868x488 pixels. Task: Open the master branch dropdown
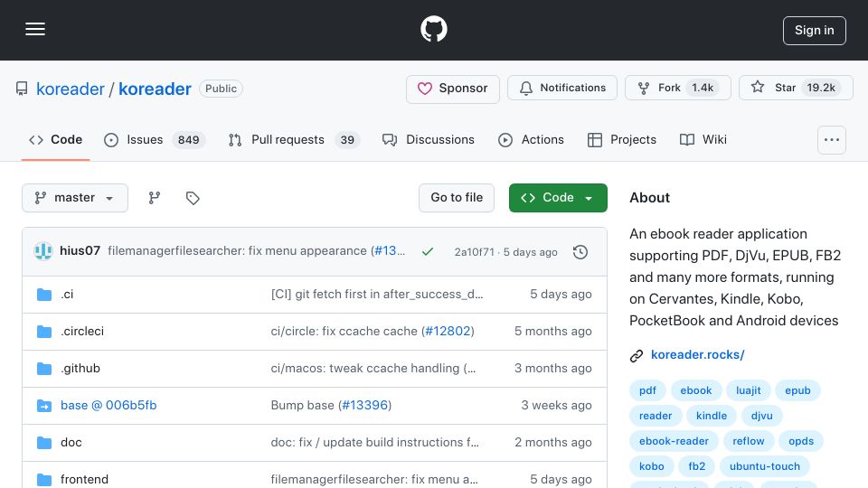(x=75, y=198)
